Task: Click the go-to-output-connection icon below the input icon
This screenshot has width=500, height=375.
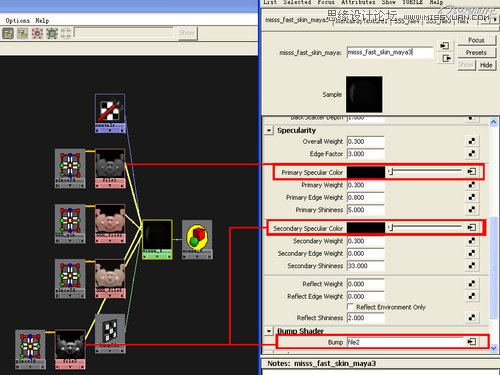Action: (x=446, y=59)
